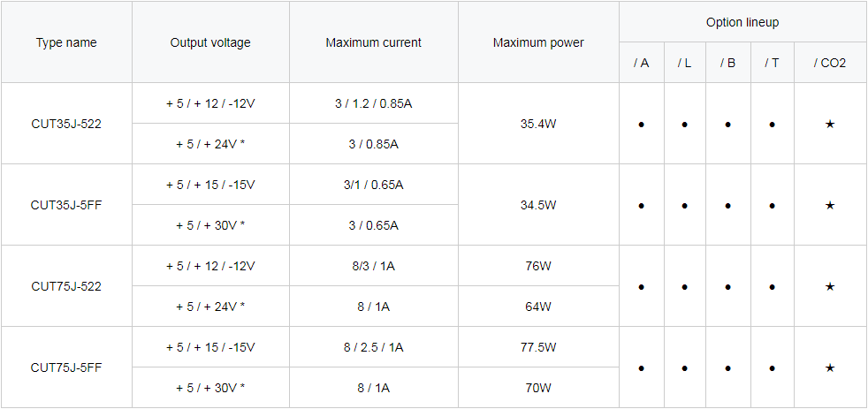This screenshot has width=868, height=409.
Task: Select the CUT75J-5FF type name cell
Action: coord(66,367)
